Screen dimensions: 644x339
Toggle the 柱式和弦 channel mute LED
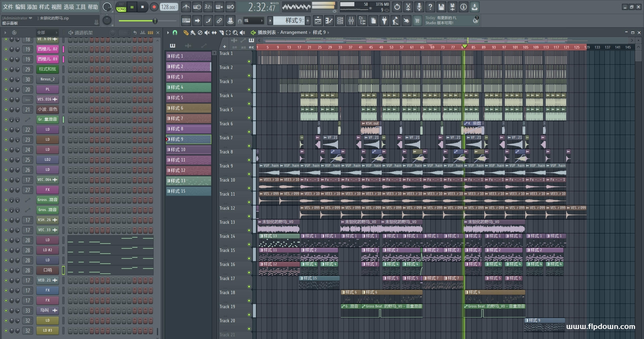tap(6, 69)
